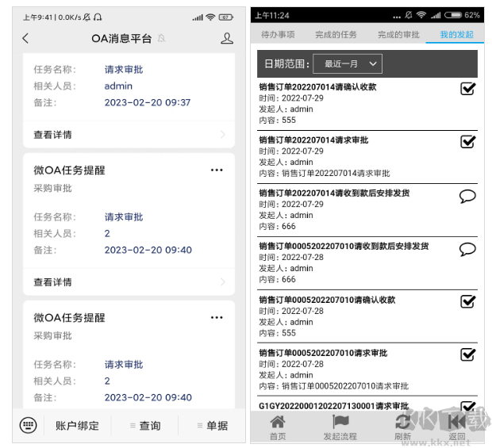Viewport: 492px width, 448px height.
Task: Toggle checkbox for 销售订单0005202207010请求审批
Action: [x=468, y=354]
